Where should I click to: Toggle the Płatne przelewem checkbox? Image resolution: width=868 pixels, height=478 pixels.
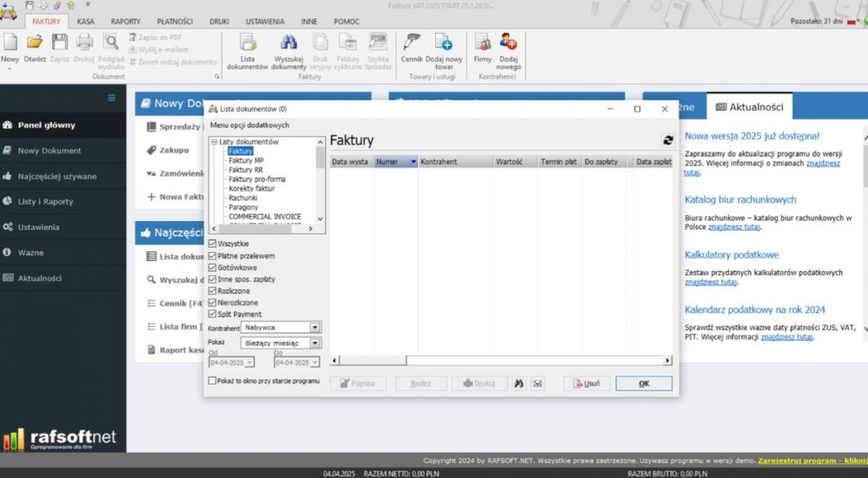pos(212,256)
